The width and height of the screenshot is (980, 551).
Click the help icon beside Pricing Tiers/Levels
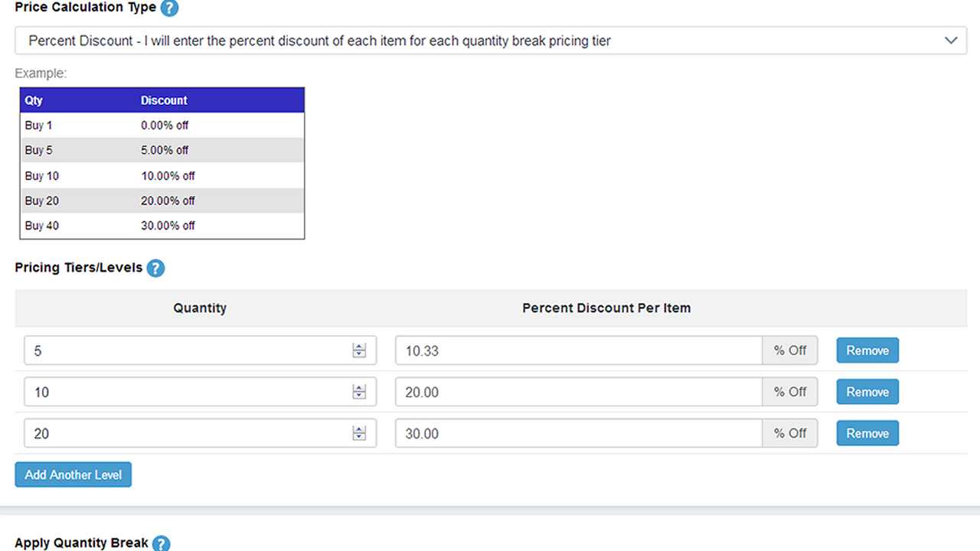[x=155, y=268]
